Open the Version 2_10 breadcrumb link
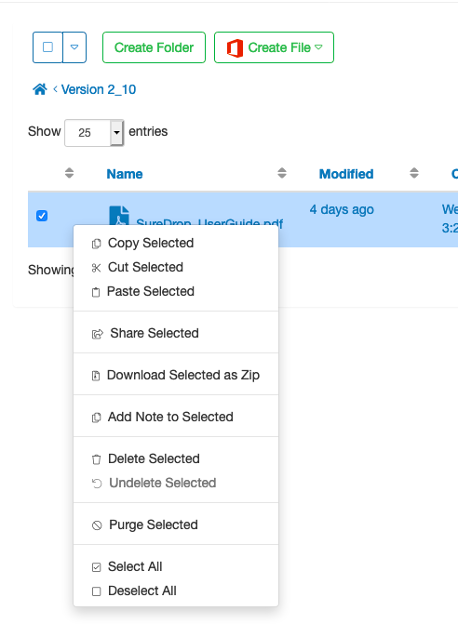Viewport: 458px width, 624px height. click(99, 90)
